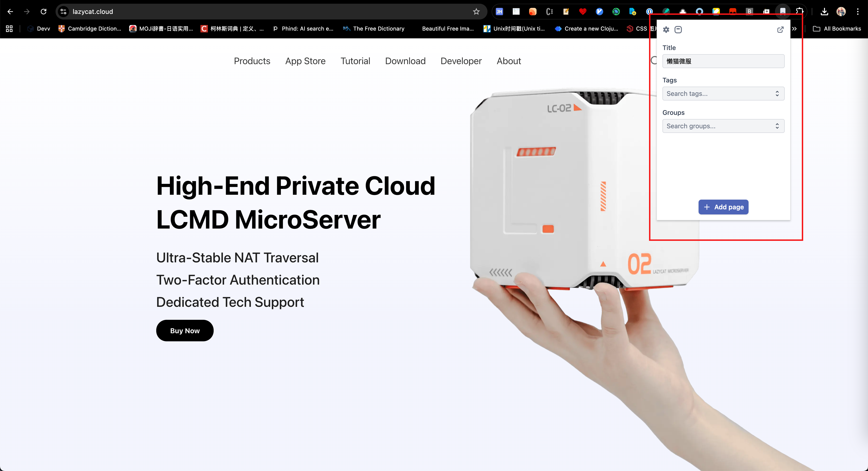Open The Free Dictionary bookmark
Screen dimensions: 868x471
point(374,29)
